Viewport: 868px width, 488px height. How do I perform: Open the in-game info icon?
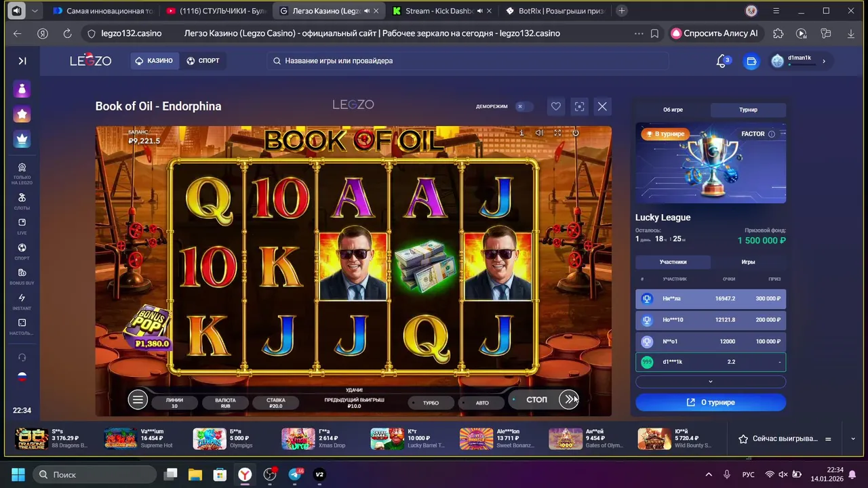click(x=521, y=133)
